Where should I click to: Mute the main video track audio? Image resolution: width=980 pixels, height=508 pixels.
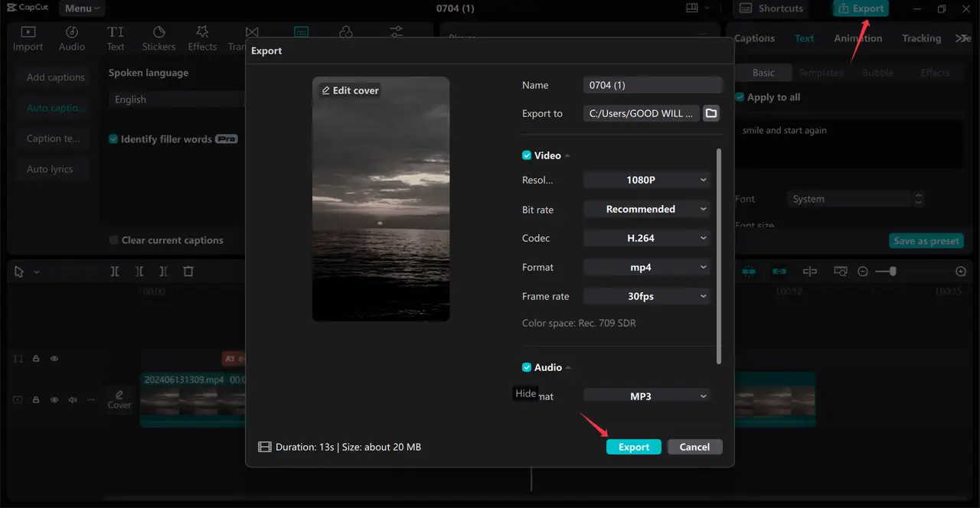tap(73, 399)
